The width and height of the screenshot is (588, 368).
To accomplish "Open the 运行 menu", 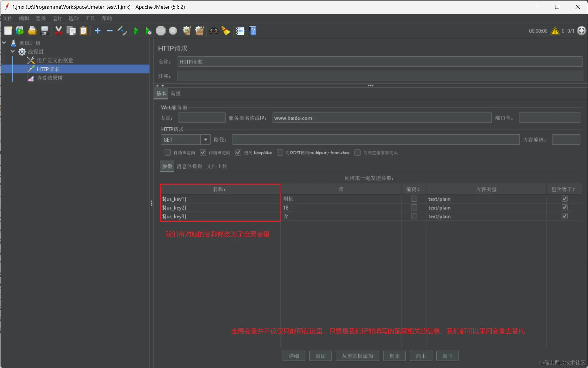I will (x=57, y=18).
